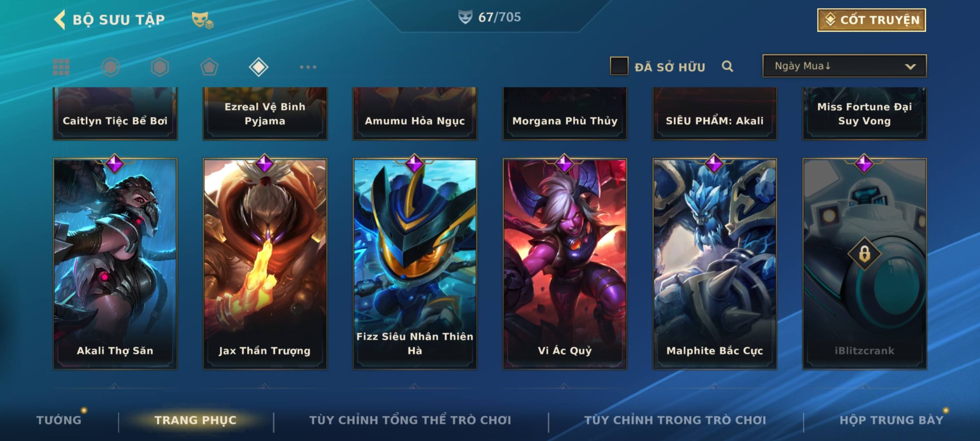Screen dimensions: 980x441
Task: Go back using the Bộ Sưu Tập arrow
Action: [x=60, y=20]
